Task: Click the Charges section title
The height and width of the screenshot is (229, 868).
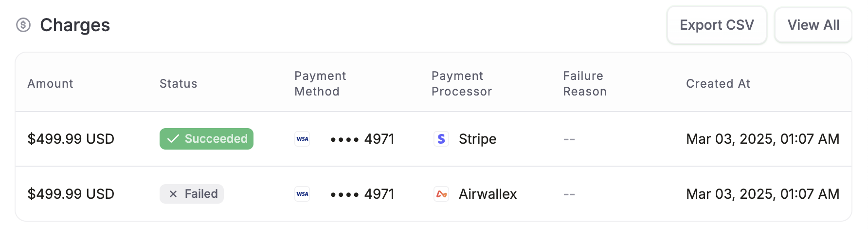Action: click(75, 25)
